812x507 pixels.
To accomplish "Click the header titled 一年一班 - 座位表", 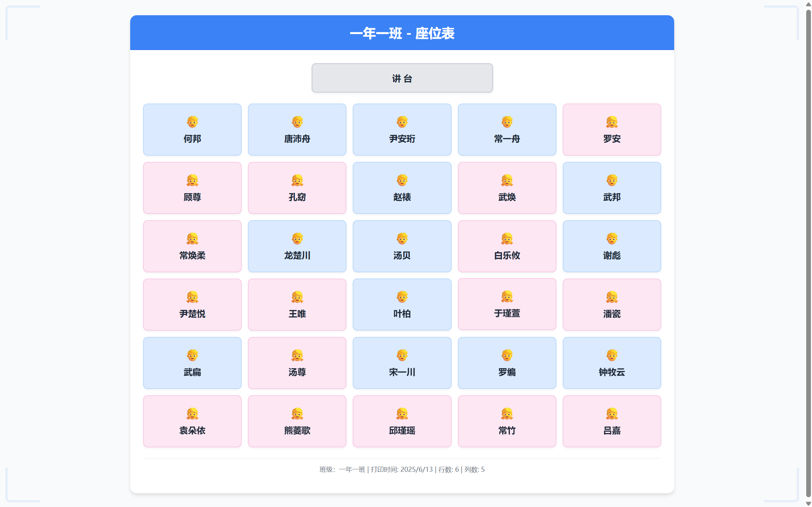I will [402, 33].
